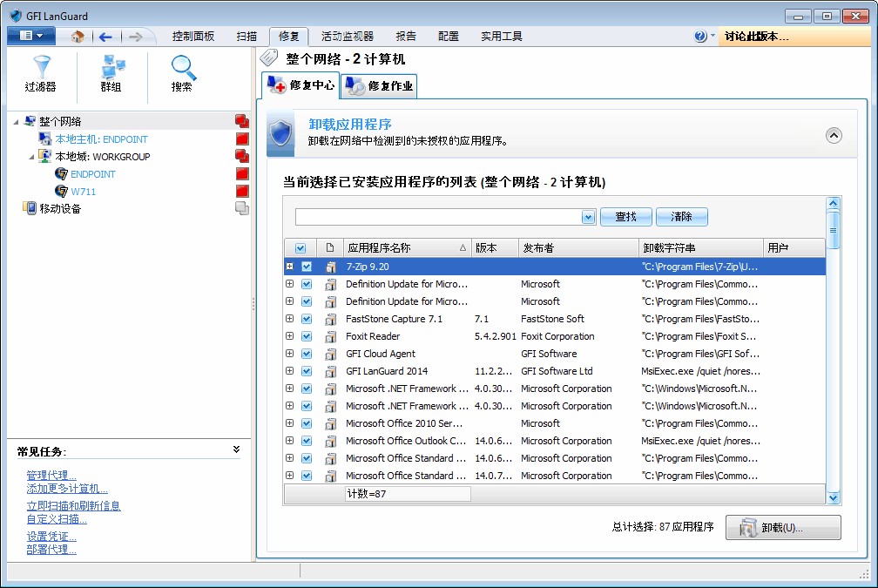Click the vertical scrollbar thumb of the list

(x=834, y=230)
